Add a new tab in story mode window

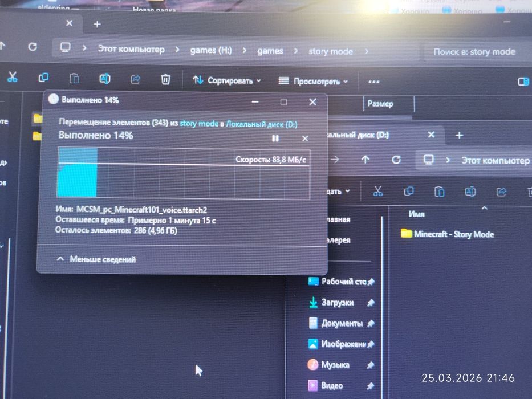pyautogui.click(x=97, y=25)
